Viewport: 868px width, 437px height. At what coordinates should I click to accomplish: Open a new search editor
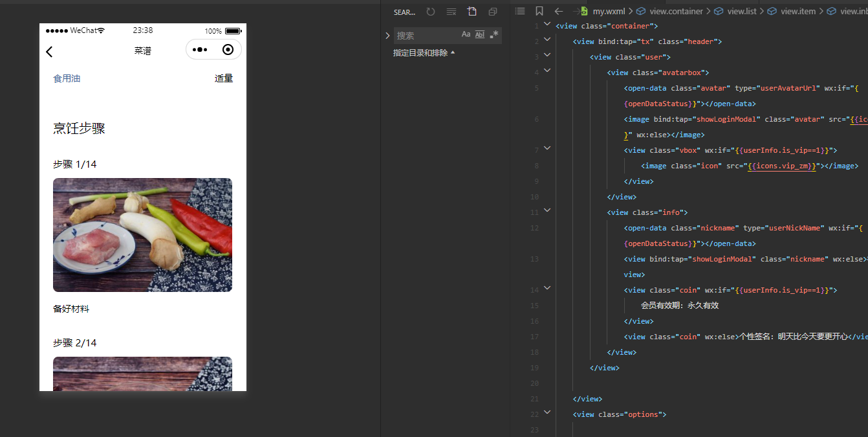[x=472, y=12]
